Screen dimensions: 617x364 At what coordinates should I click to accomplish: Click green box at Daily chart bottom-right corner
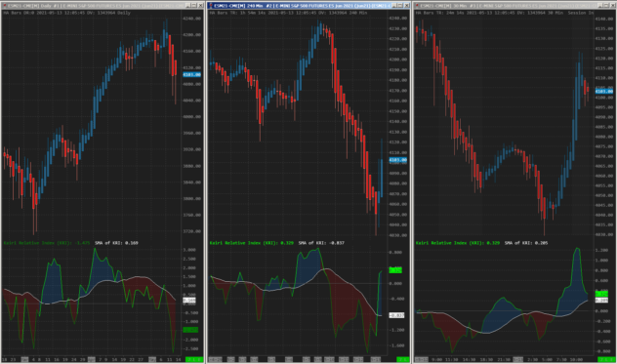point(194,359)
